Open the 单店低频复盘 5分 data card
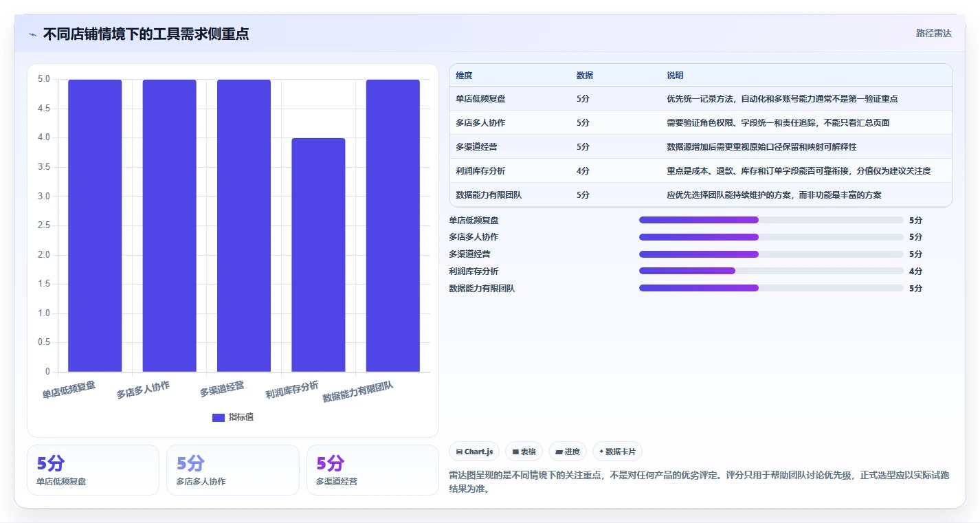 [x=93, y=470]
